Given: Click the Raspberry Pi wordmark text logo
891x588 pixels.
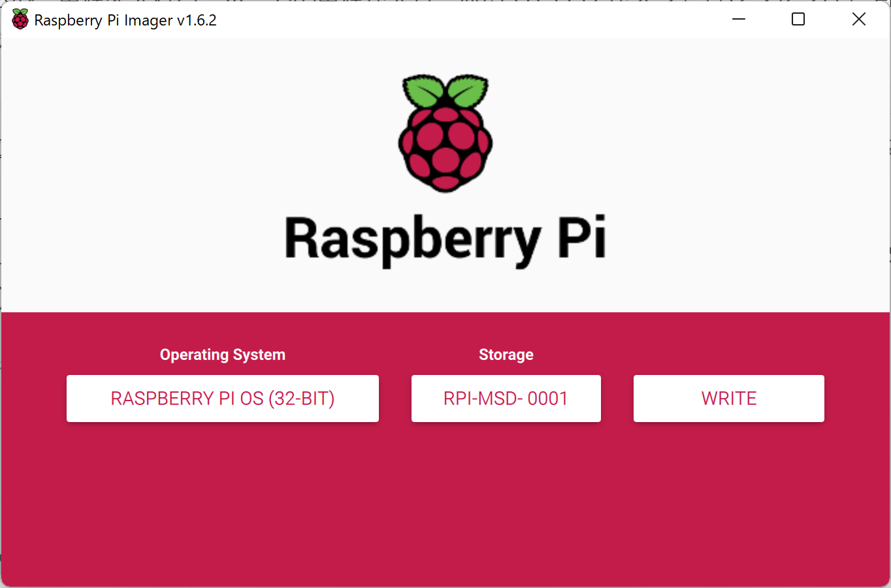Looking at the screenshot, I should coord(445,238).
